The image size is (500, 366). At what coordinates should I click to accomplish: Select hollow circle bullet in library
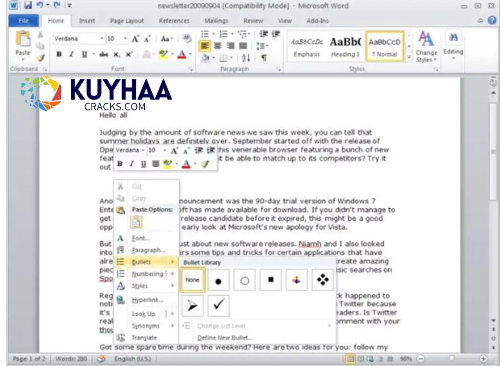point(244,280)
